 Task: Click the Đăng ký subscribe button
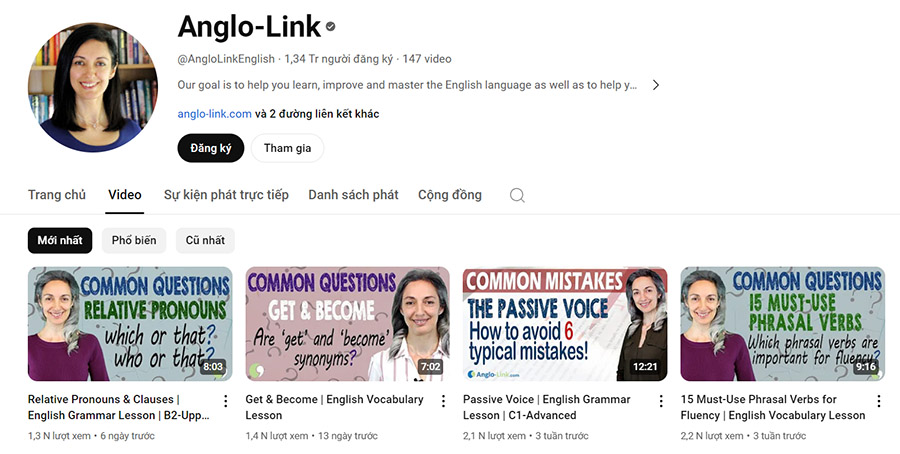pos(211,148)
